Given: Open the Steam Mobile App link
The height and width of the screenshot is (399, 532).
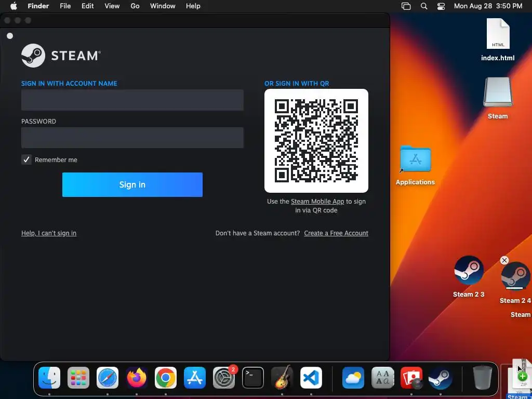Looking at the screenshot, I should pos(317,201).
